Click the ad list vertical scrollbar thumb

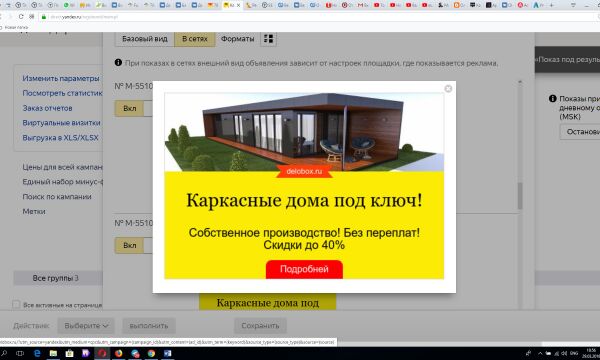click(520, 196)
